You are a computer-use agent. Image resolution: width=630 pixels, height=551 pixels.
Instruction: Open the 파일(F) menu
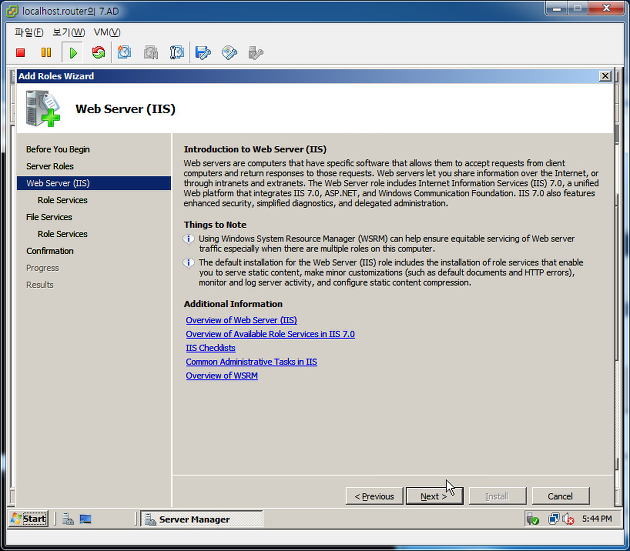pos(29,32)
